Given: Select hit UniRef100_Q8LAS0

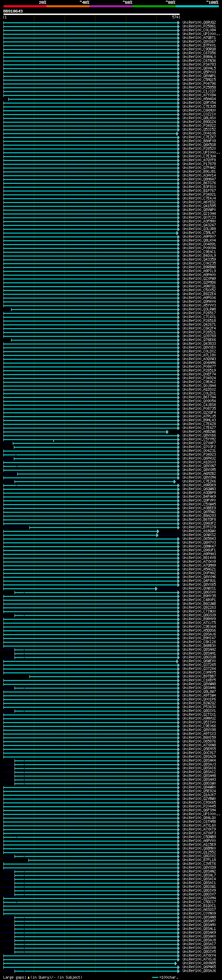Looking at the screenshot, I should (199, 118).
